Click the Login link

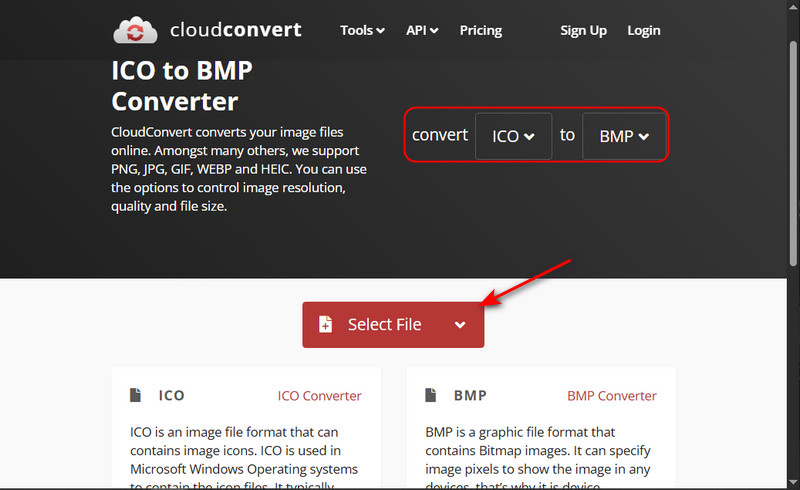tap(644, 31)
